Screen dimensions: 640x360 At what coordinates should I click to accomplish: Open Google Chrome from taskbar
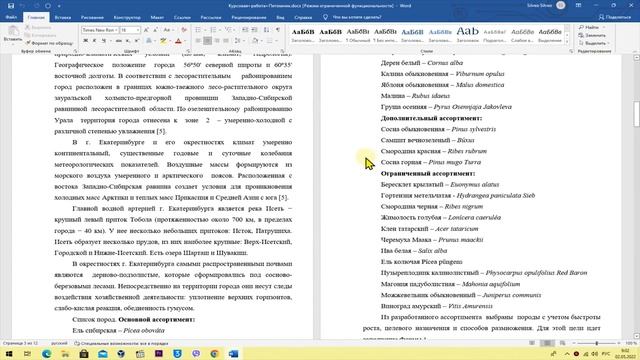click(215, 353)
